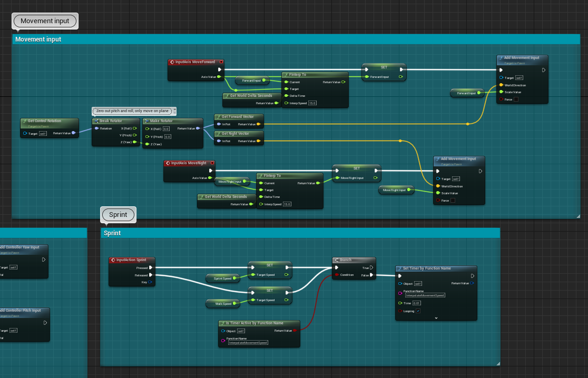
Task: Select the InputAction Sprint event node header
Action: 132,260
